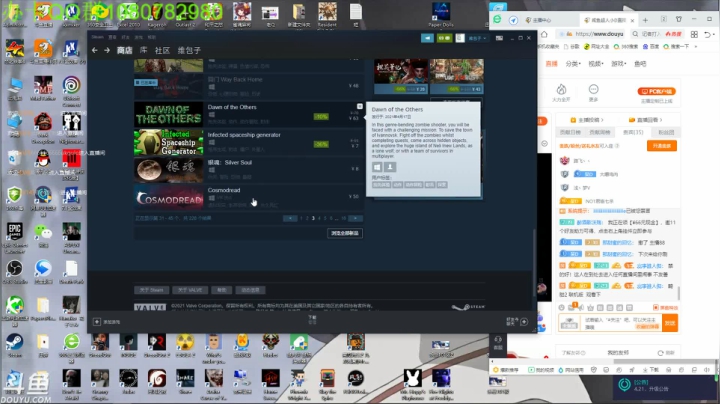
Task: Click the green friends notification button in Steam
Action: pos(444,38)
